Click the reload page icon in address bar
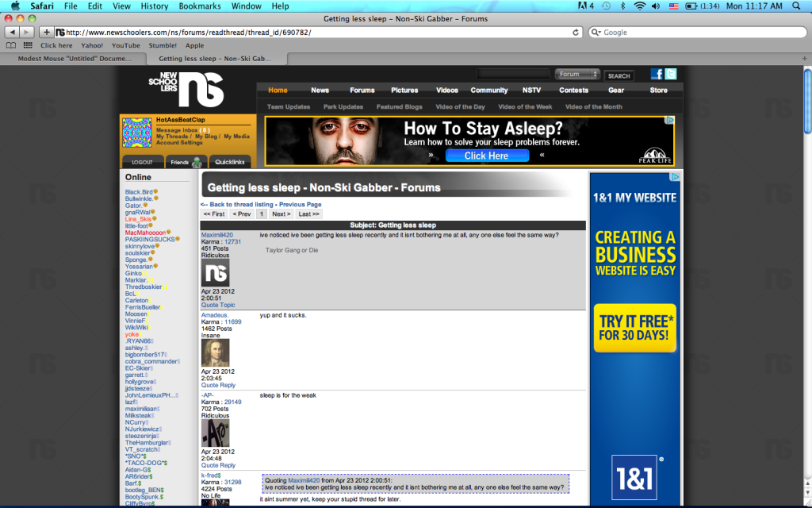This screenshot has height=508, width=812. point(576,33)
